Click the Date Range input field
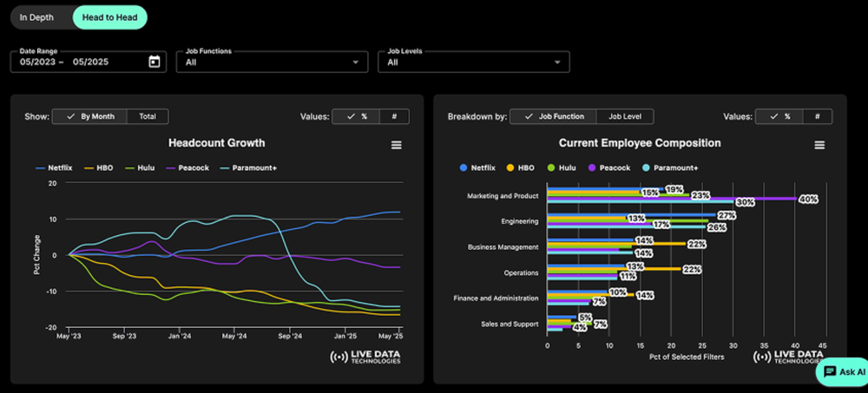 pos(89,62)
